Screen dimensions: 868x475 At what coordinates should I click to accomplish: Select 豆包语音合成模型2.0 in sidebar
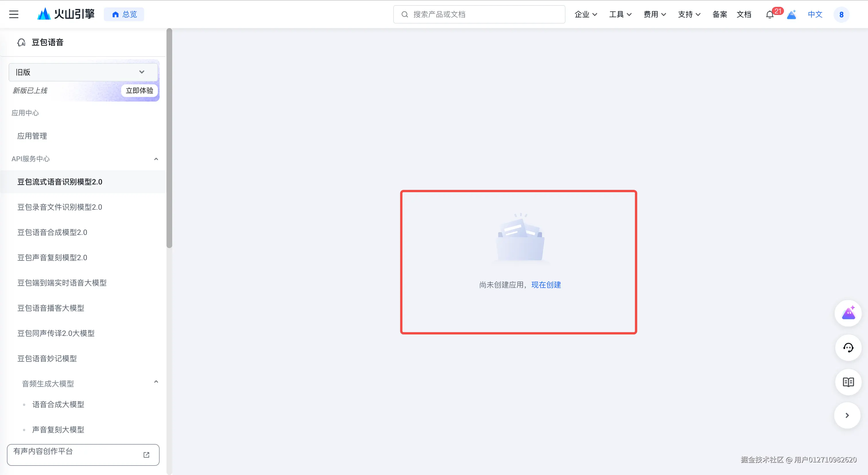(52, 232)
